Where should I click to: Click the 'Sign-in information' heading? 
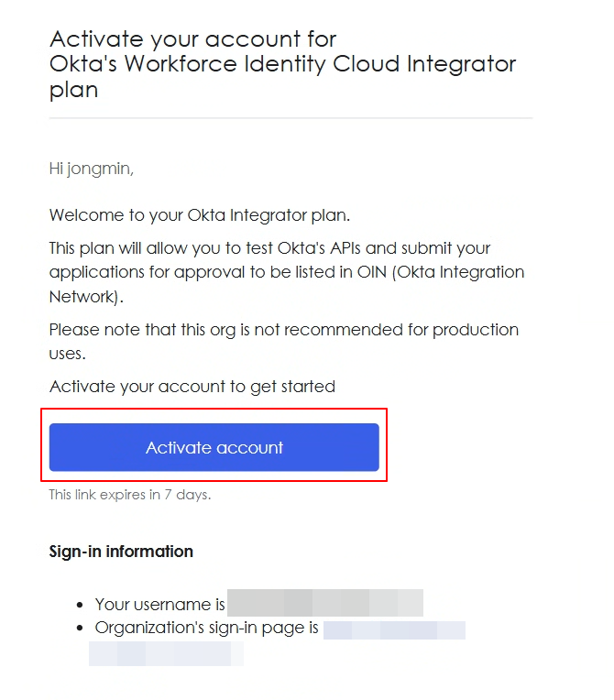click(x=121, y=552)
